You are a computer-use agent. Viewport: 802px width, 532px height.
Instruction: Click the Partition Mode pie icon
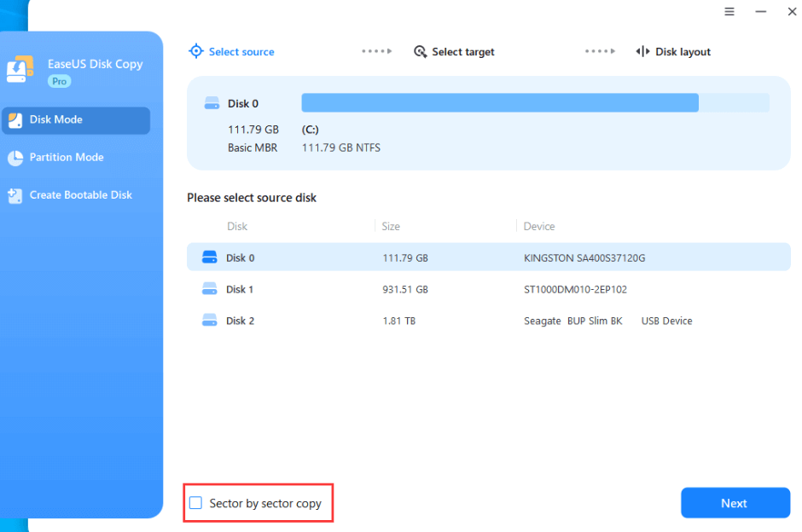[15, 158]
